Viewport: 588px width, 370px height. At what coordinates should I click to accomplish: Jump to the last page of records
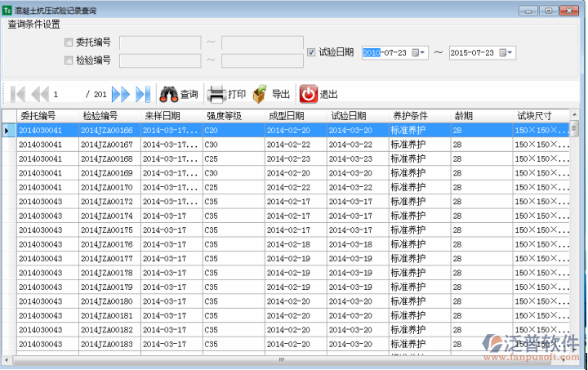coord(143,94)
